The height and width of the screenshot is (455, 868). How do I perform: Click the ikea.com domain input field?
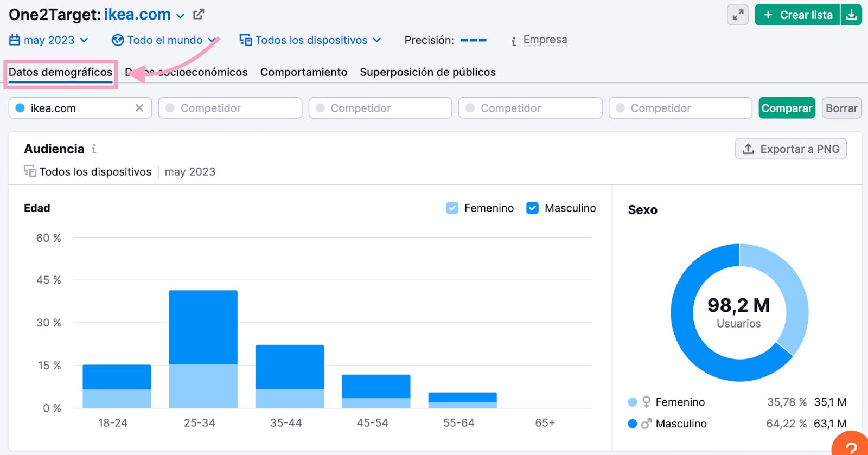(x=80, y=108)
